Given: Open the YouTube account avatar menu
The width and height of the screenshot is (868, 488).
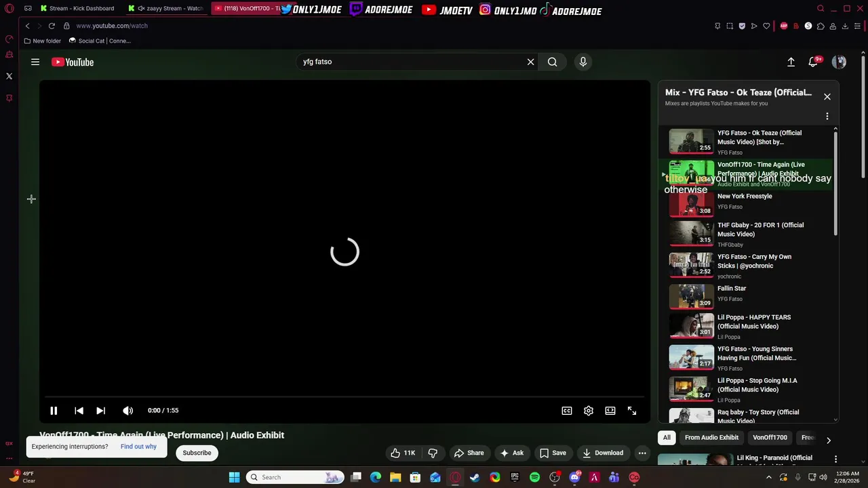Looking at the screenshot, I should pos(839,62).
